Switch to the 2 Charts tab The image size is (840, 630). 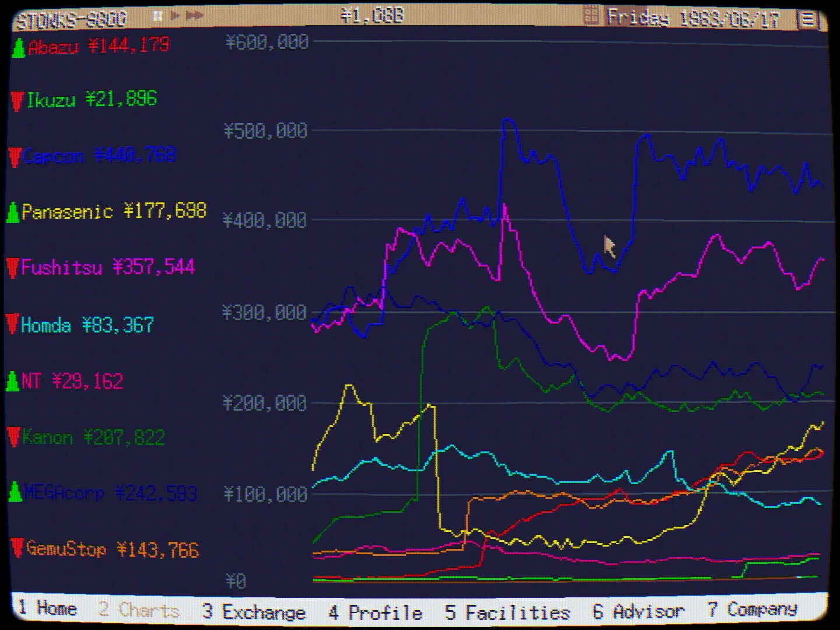pyautogui.click(x=139, y=610)
